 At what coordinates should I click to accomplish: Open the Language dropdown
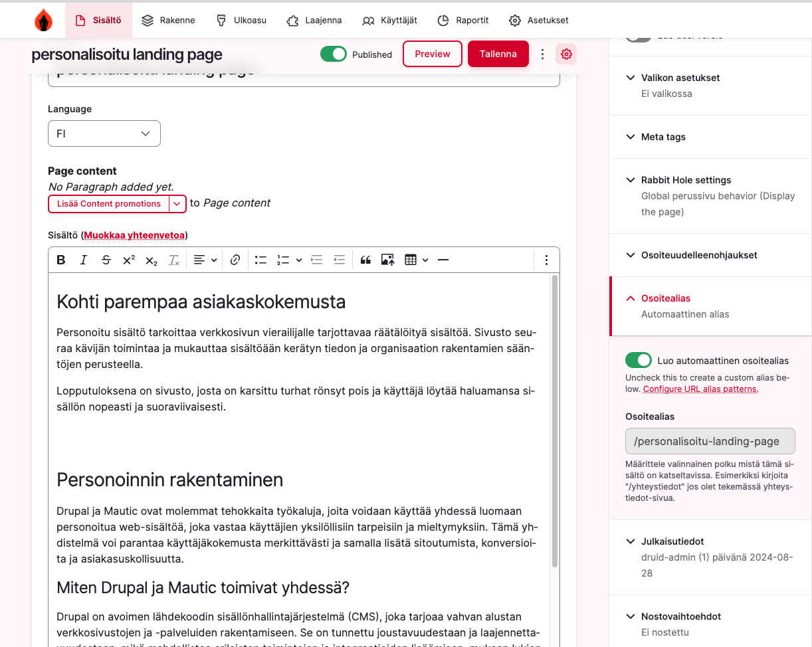(x=104, y=134)
